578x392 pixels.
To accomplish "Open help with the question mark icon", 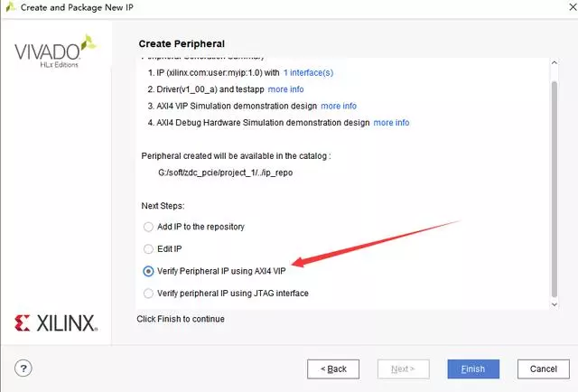I will 23,368.
